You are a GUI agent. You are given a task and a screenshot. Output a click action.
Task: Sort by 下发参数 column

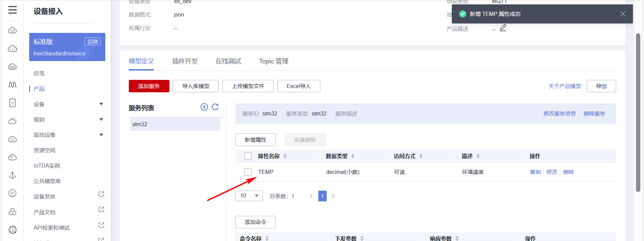point(362,238)
